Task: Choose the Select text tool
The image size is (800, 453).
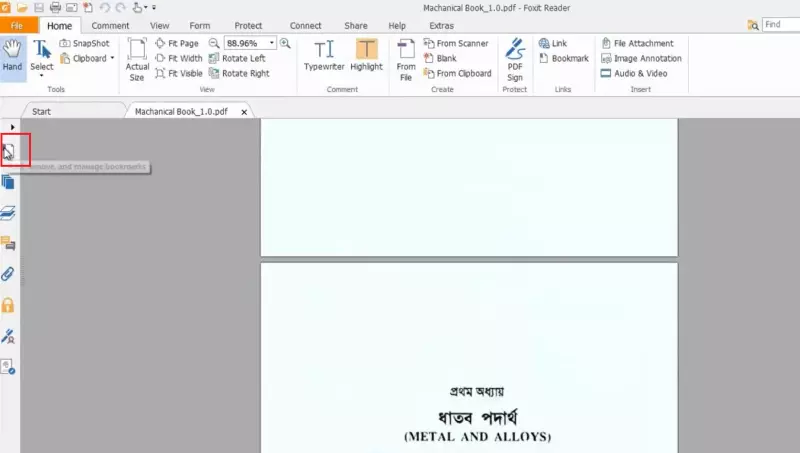Action: [x=42, y=55]
